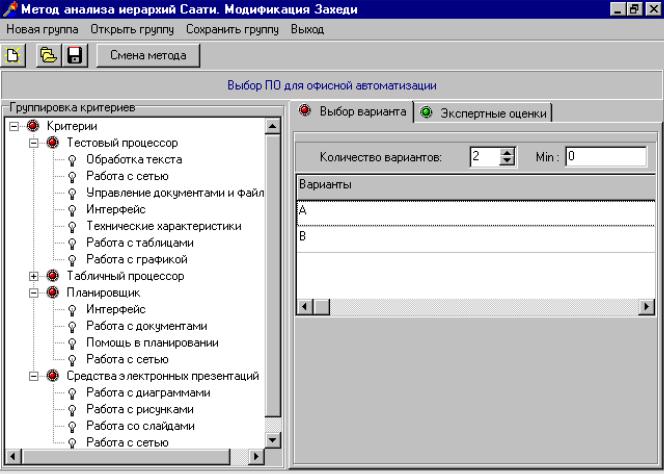Click the red icon beside Табличный процессор

tap(53, 276)
